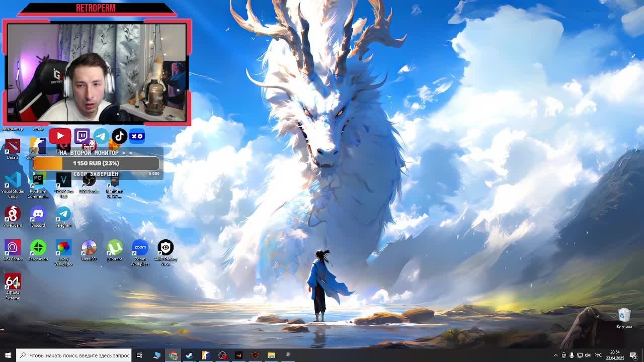644x362 pixels.
Task: Click the webcam feed thumbnail
Action: click(97, 73)
